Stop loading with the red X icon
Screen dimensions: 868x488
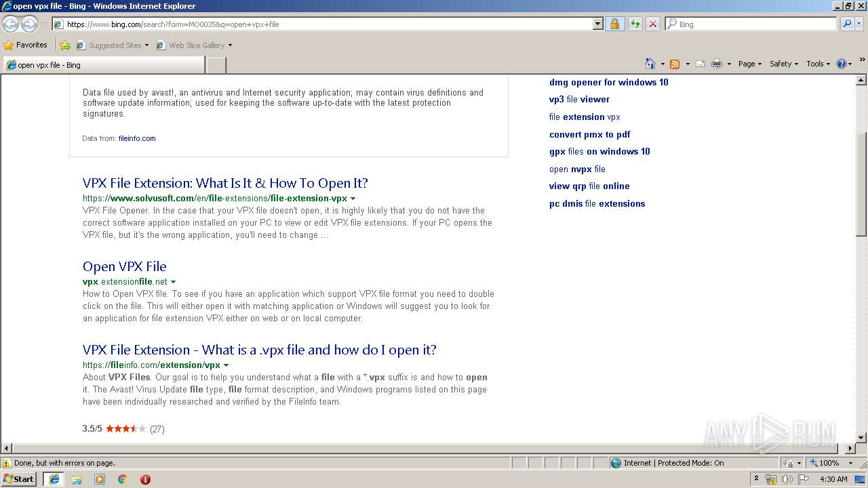click(x=652, y=24)
